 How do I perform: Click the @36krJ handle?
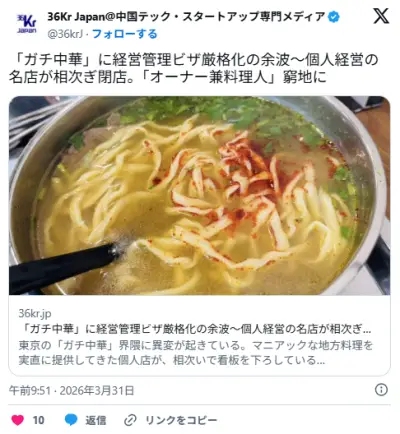[65, 34]
